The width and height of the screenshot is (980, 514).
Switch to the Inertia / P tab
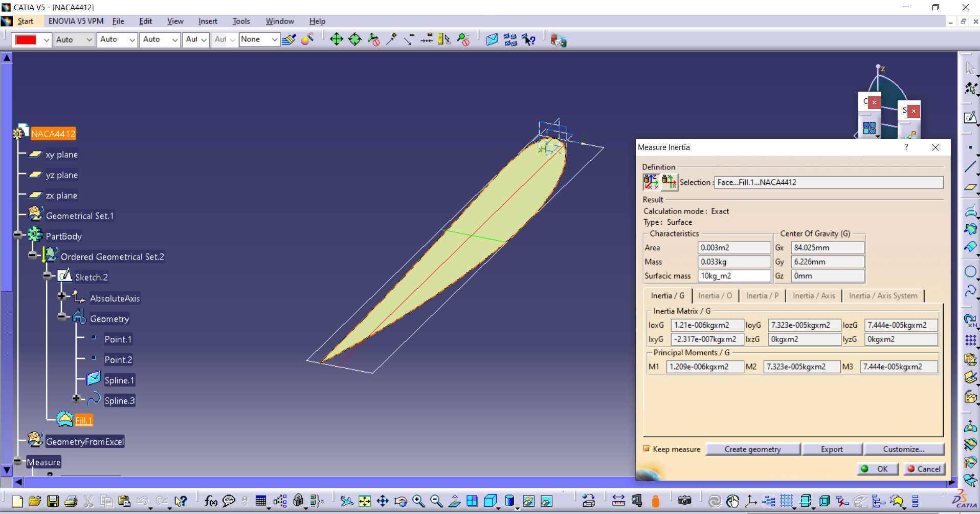click(762, 296)
